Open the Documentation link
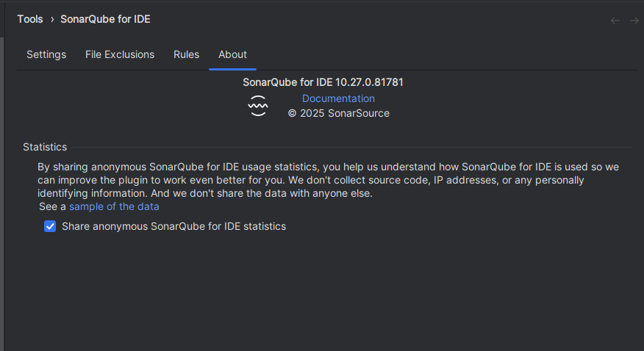Screen dimensions: 644x351 point(338,98)
